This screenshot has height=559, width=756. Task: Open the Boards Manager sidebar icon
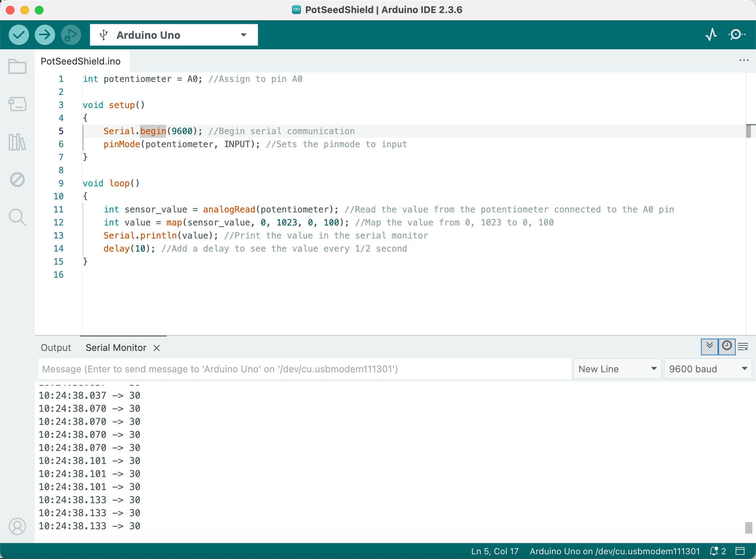pyautogui.click(x=17, y=104)
